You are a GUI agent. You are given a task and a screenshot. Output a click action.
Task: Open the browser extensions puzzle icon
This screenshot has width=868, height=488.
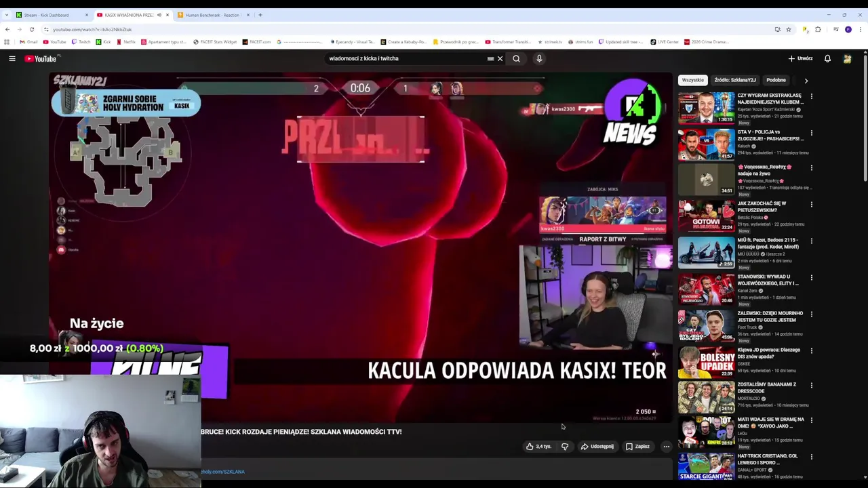point(818,29)
